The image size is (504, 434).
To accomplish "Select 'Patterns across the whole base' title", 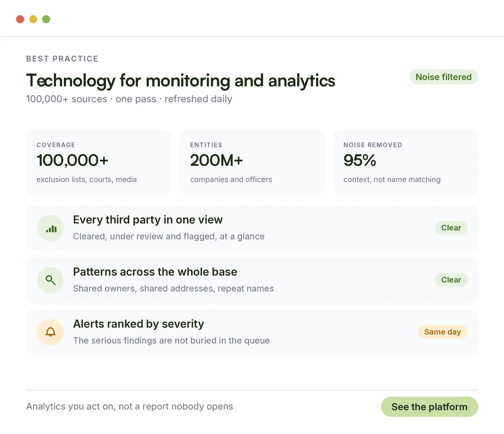I will coord(155,272).
